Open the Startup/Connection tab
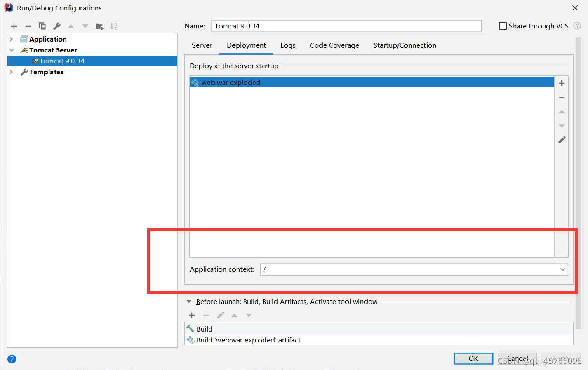Image resolution: width=588 pixels, height=370 pixels. pyautogui.click(x=405, y=45)
